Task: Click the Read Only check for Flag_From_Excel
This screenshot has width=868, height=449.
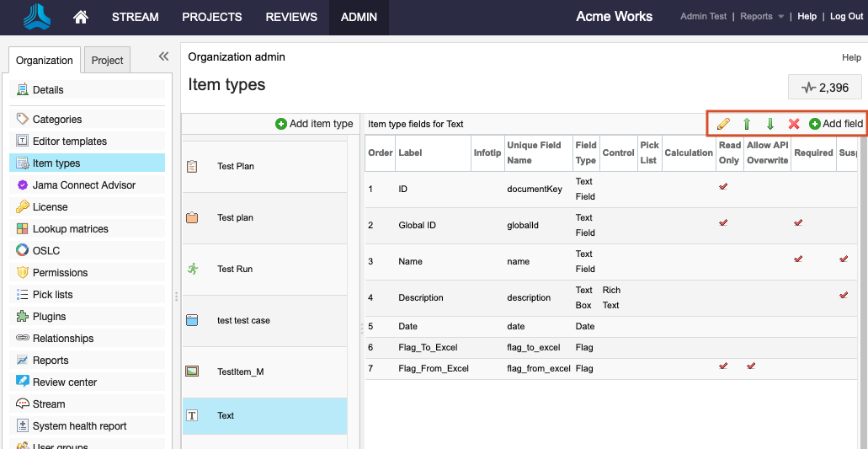Action: 723,366
